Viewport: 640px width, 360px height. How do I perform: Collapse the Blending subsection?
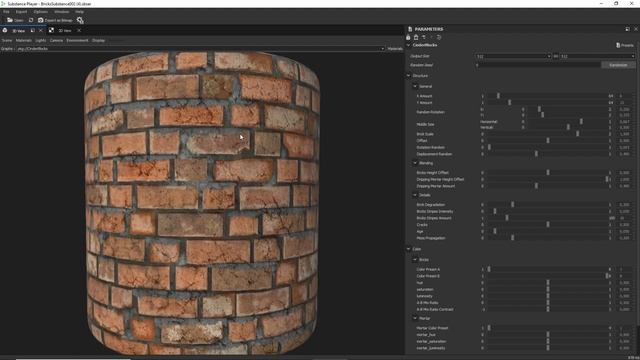415,163
